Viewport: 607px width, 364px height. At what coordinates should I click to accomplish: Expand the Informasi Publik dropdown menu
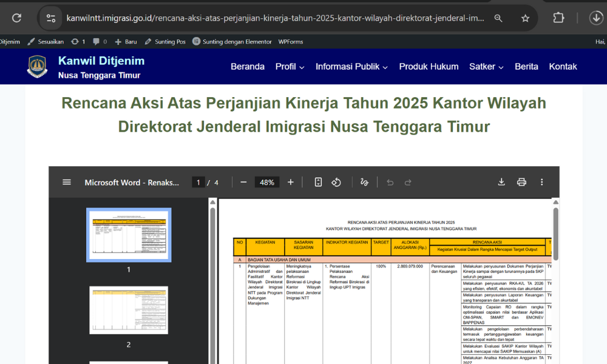(351, 67)
